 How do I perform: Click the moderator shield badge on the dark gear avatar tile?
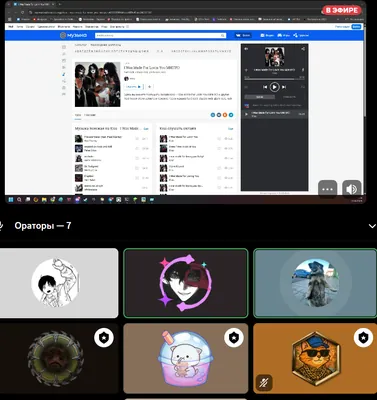point(104,338)
